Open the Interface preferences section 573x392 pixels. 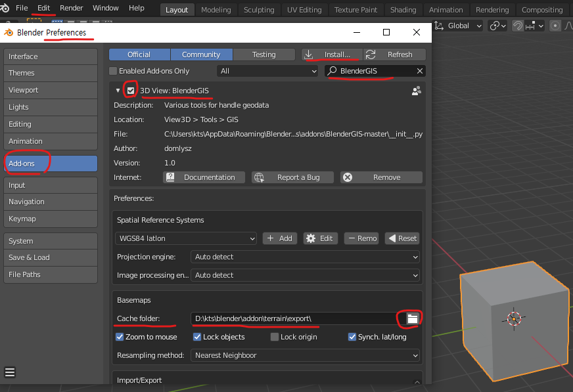pos(51,56)
